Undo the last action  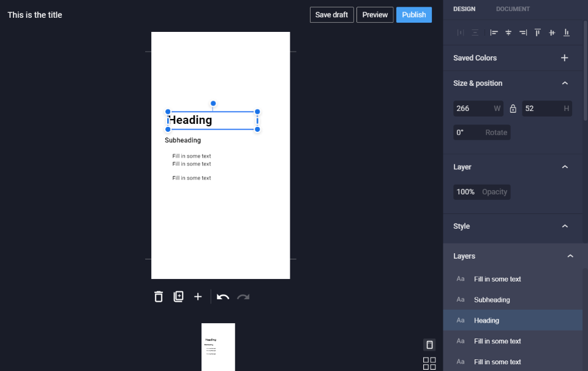[x=223, y=297]
